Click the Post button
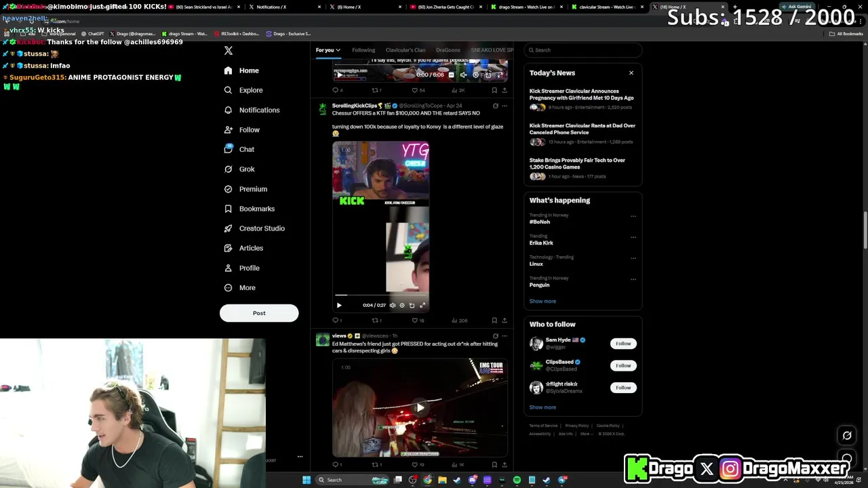 click(259, 313)
